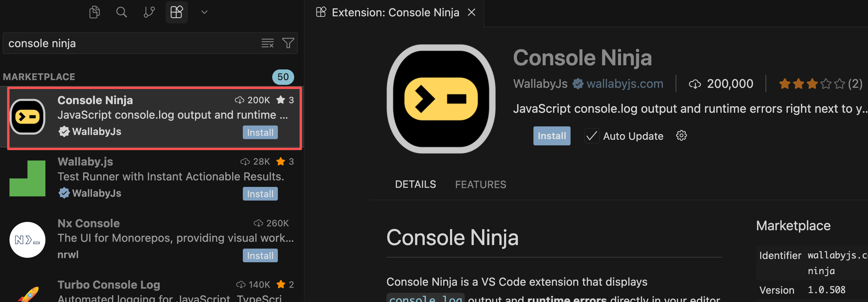Close the Extension: Console Ninja tab

(x=472, y=12)
